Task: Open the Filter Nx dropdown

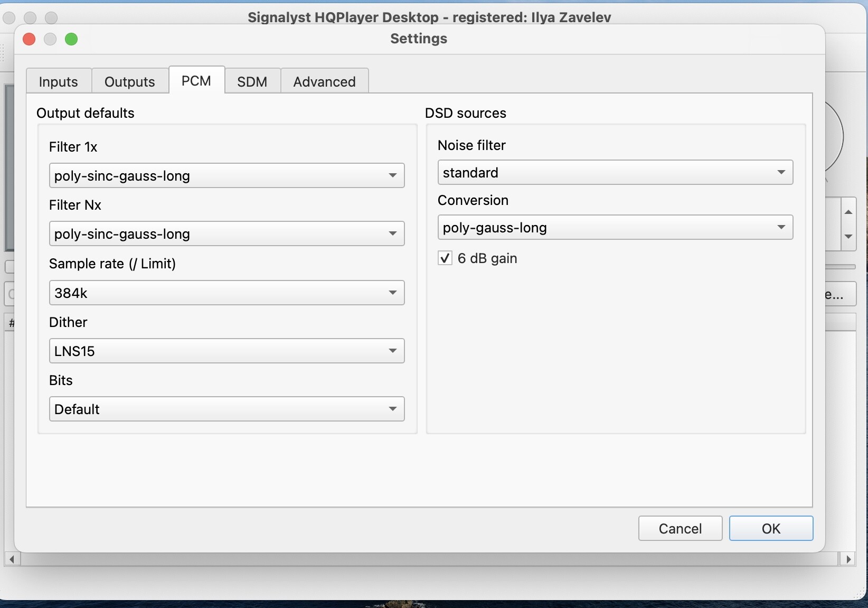Action: tap(227, 233)
